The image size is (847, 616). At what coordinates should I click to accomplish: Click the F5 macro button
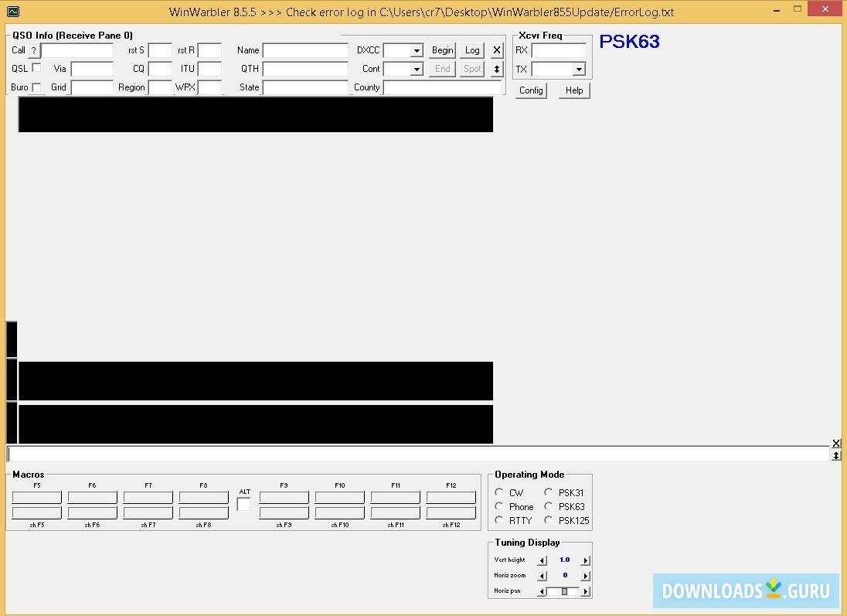pyautogui.click(x=37, y=497)
